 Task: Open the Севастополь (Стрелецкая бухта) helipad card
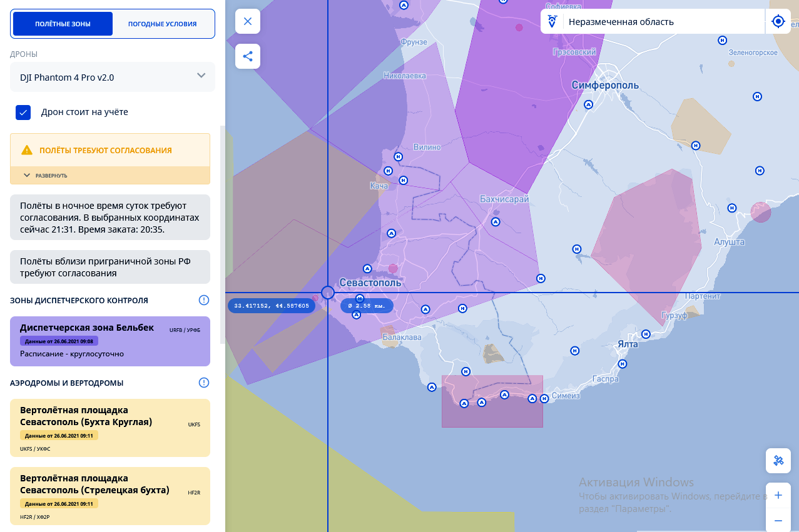[x=110, y=496]
